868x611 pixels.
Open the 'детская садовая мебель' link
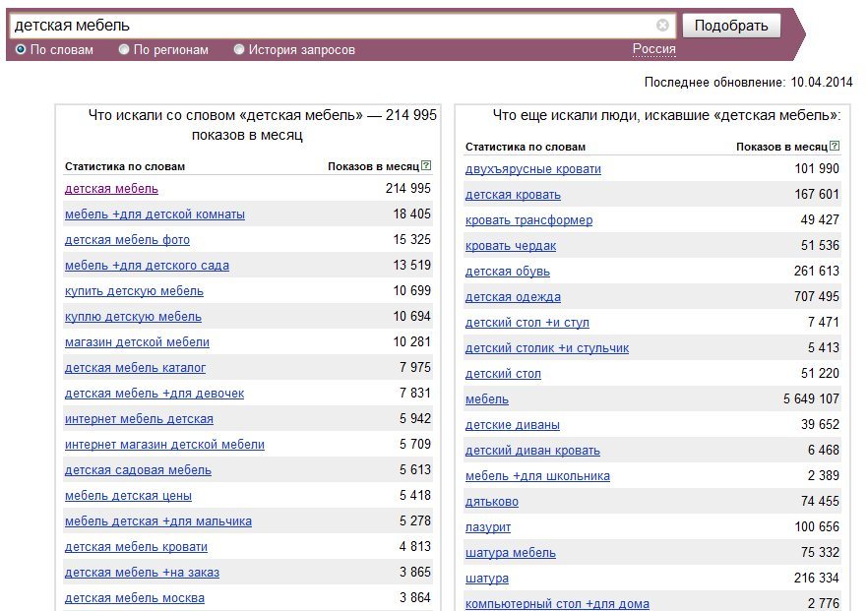138,470
